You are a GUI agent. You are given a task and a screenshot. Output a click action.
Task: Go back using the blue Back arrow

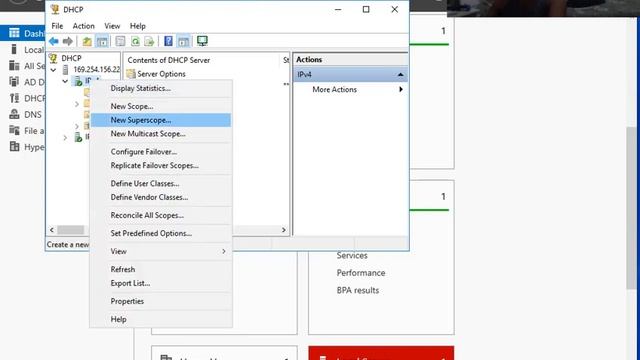(x=53, y=41)
